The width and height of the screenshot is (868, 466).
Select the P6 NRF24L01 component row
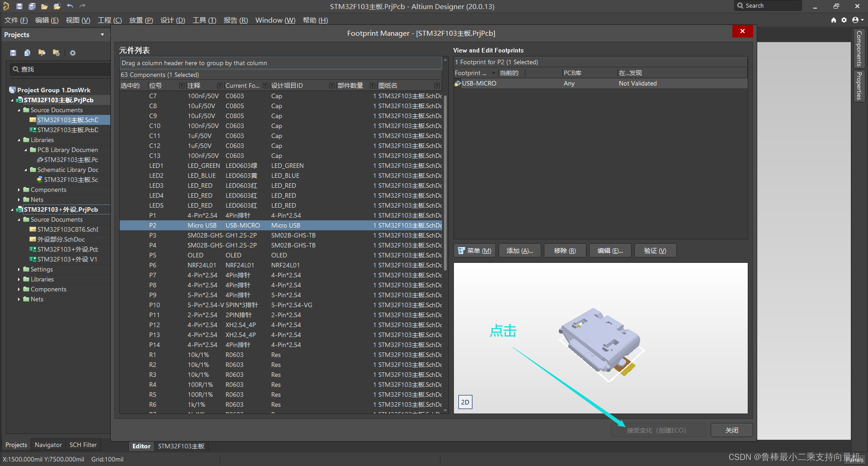[281, 265]
